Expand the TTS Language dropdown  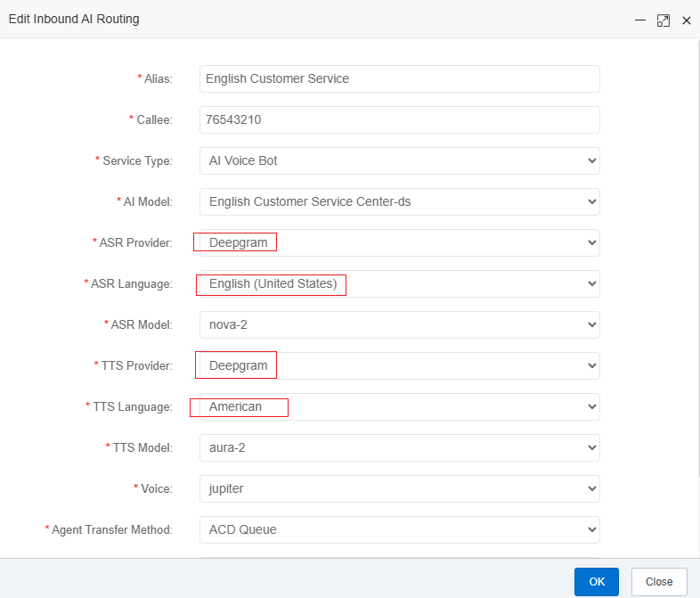[x=400, y=407]
